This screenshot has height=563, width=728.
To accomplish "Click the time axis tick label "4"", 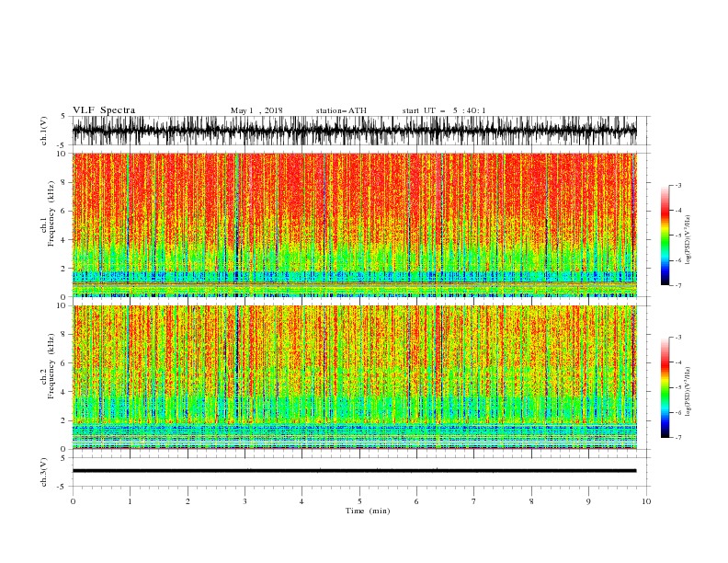I will click(301, 501).
